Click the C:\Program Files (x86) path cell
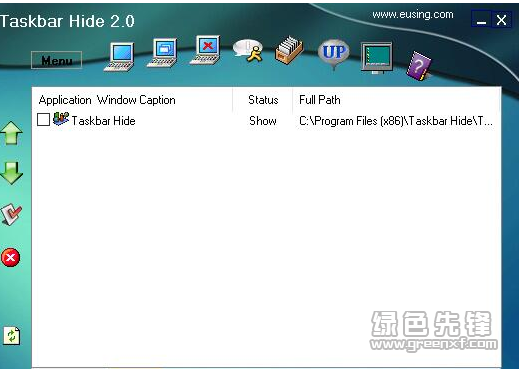The image size is (519, 369). 396,121
